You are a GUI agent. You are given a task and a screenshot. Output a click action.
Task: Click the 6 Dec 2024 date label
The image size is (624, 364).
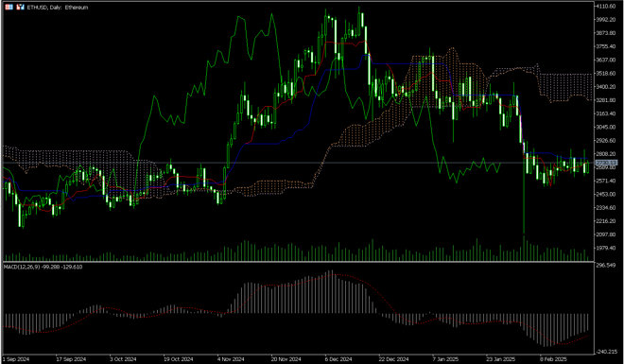(338, 359)
